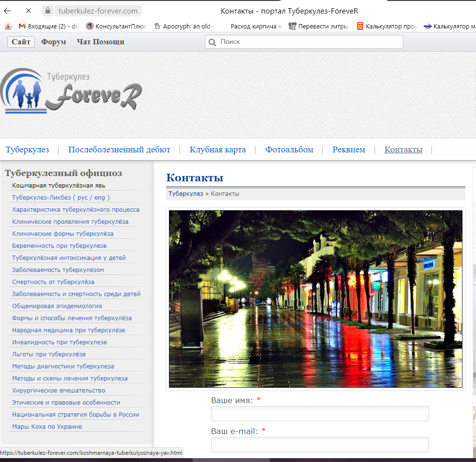Open Apocryph bookmark
Viewport: 476px width, 462px height.
pos(184,27)
